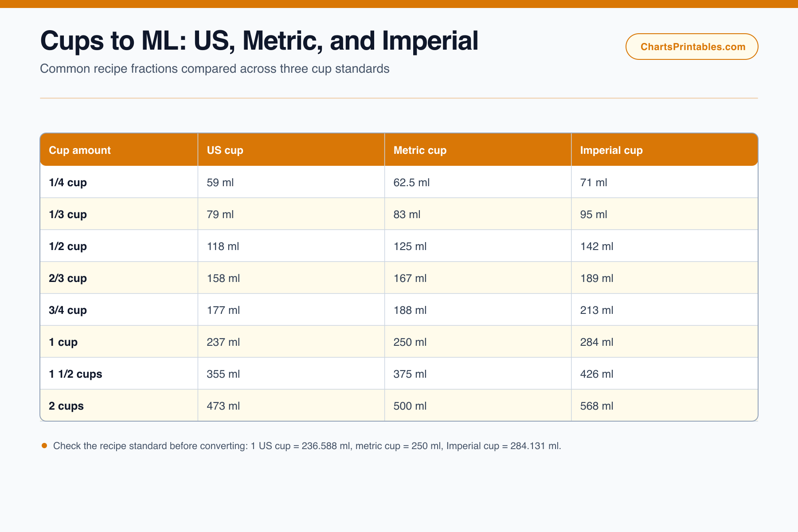798x532 pixels.
Task: Select the '568 ml' cell
Action: coord(665,405)
